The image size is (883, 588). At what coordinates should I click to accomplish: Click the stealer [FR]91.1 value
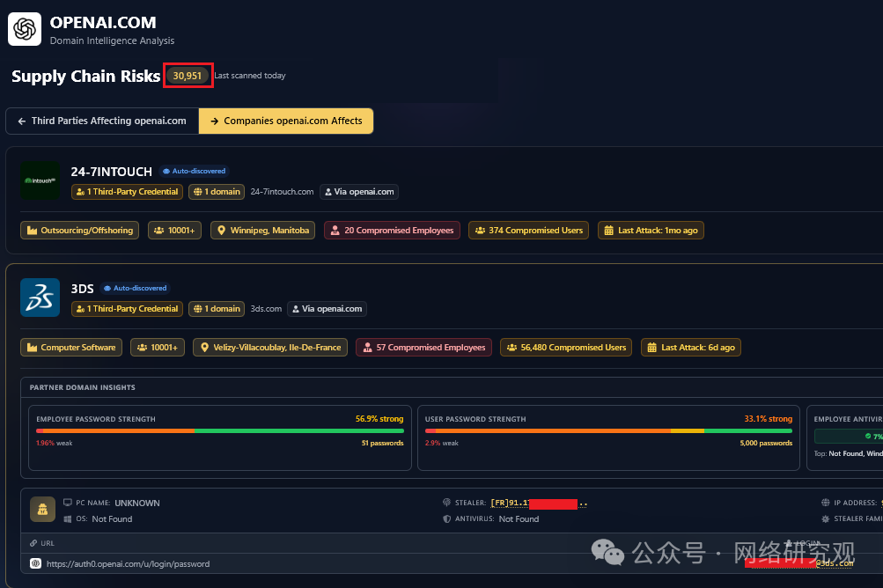[539, 503]
